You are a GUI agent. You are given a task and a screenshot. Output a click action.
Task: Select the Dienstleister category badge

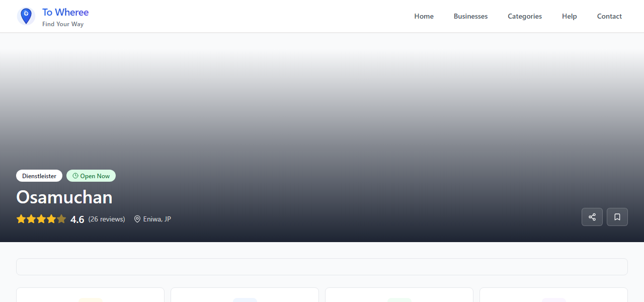pyautogui.click(x=39, y=176)
